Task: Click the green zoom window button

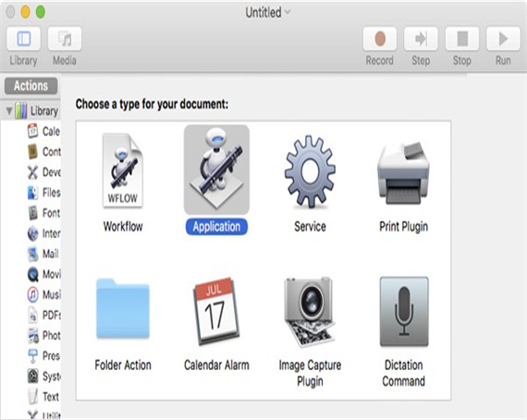Action: [41, 12]
